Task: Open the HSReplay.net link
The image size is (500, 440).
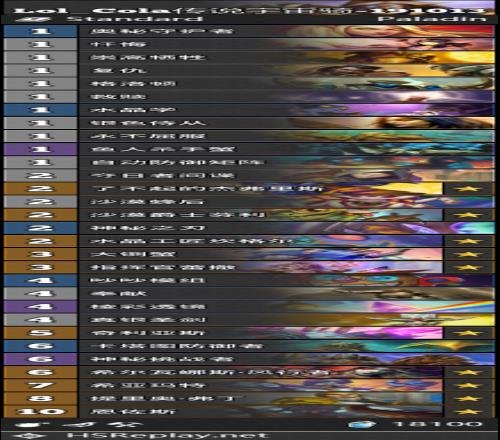Action: tap(167, 436)
